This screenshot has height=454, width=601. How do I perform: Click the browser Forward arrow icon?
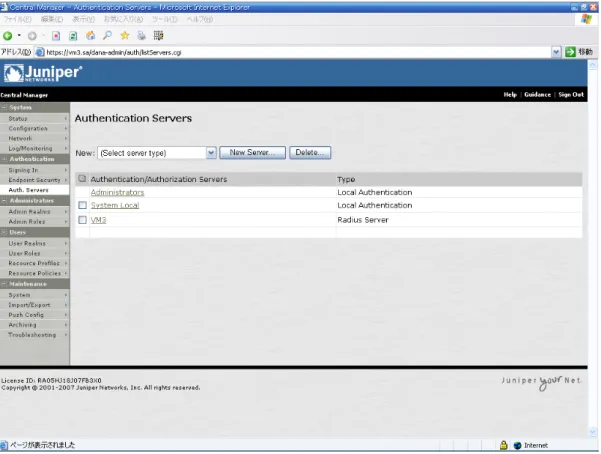(32, 36)
